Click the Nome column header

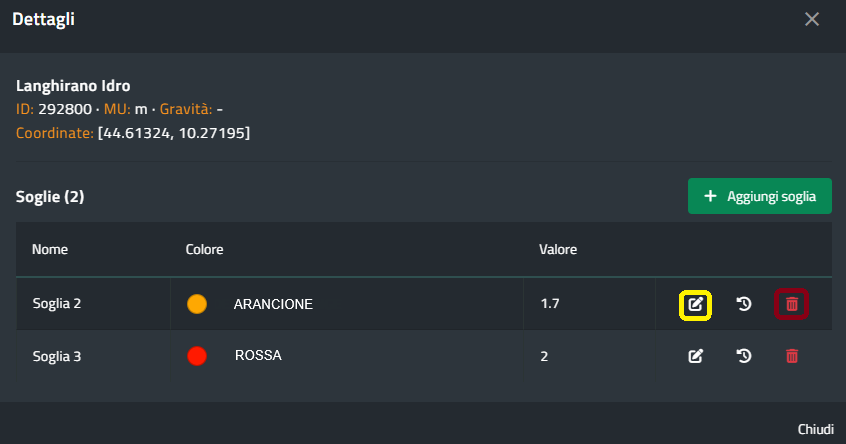coord(50,249)
